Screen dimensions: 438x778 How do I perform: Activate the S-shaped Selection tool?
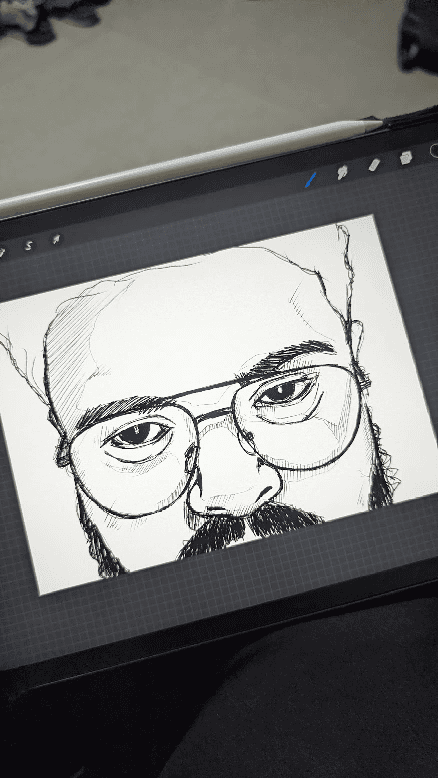click(x=29, y=245)
